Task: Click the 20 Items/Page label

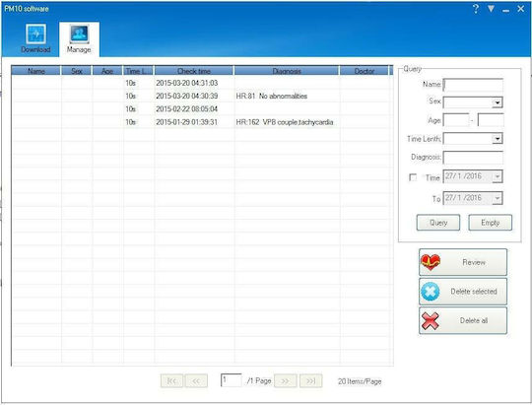Action: 360,381
